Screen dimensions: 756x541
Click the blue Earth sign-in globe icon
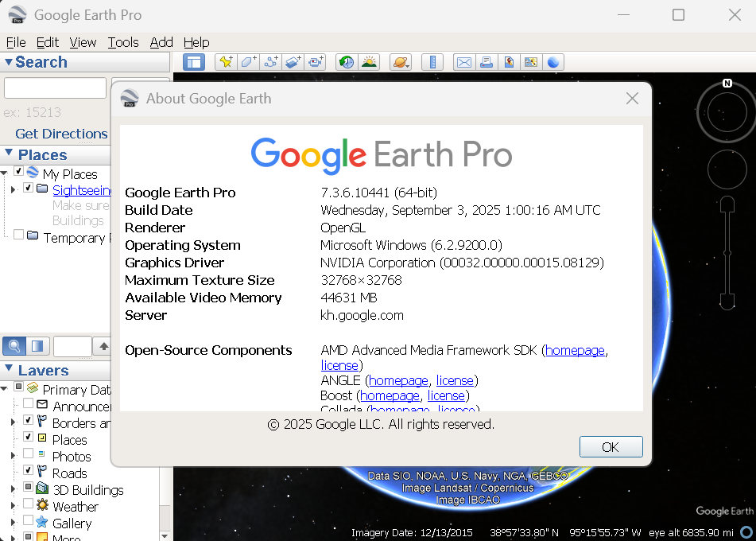coord(553,62)
